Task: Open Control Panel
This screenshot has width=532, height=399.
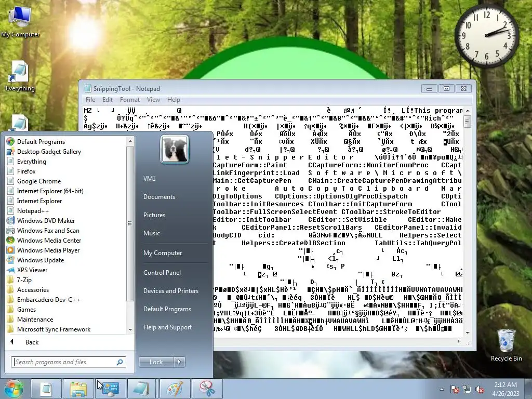Action: [x=162, y=273]
